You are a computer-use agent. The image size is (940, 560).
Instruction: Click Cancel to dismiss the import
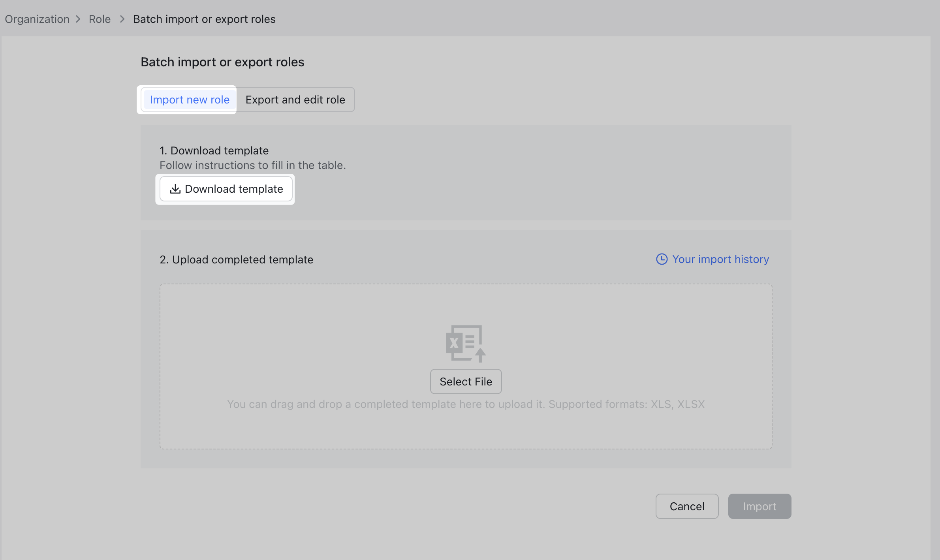pos(687,506)
